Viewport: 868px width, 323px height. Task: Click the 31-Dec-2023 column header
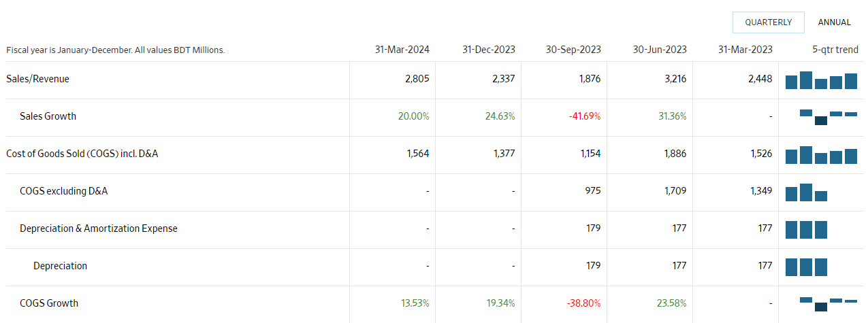point(488,50)
